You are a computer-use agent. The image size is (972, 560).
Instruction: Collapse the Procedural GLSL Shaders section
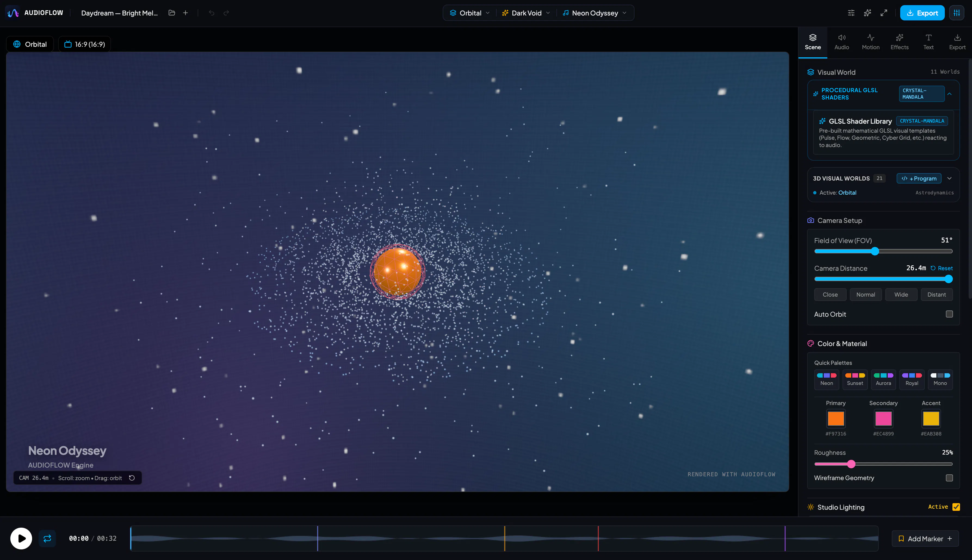point(949,94)
